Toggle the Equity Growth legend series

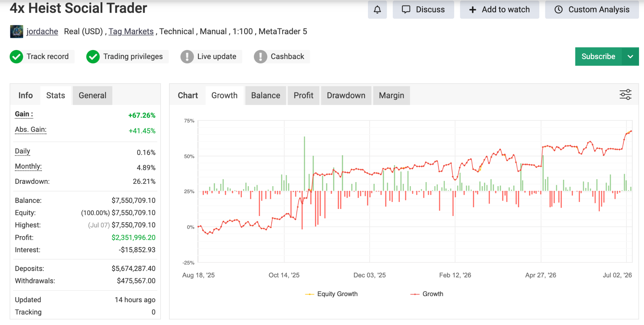(331, 294)
